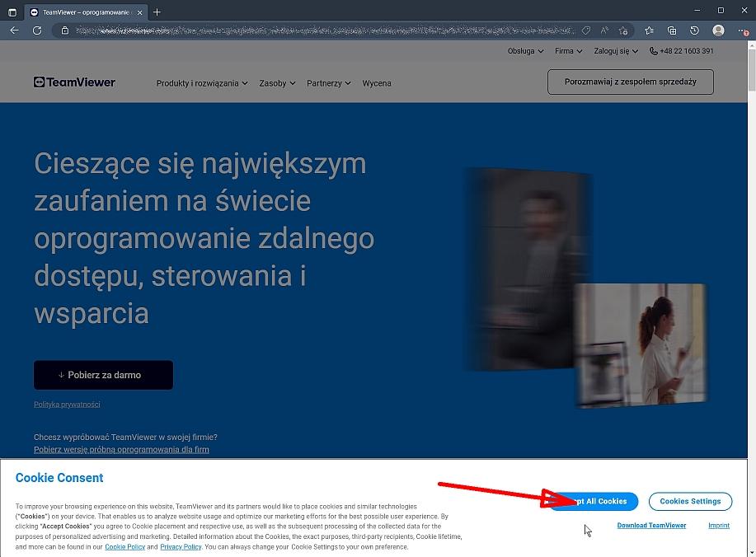Open the shopping tag icon in address bar
Image resolution: width=756 pixels, height=557 pixels.
tap(586, 30)
